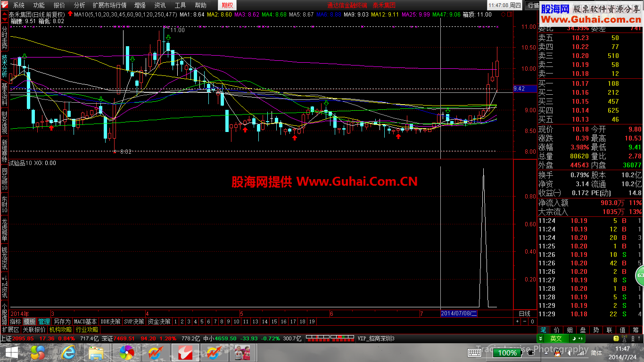Screen dimensions: 644x362
Task: Click the minus zoom button under 日线
Action: 525,321
